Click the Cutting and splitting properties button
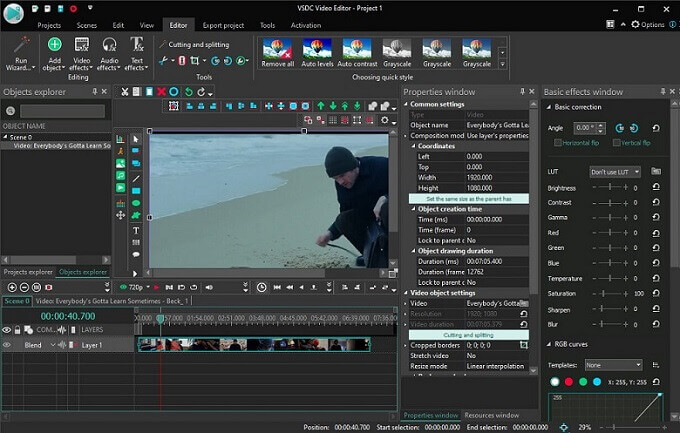The width and height of the screenshot is (680, 433). coord(469,335)
